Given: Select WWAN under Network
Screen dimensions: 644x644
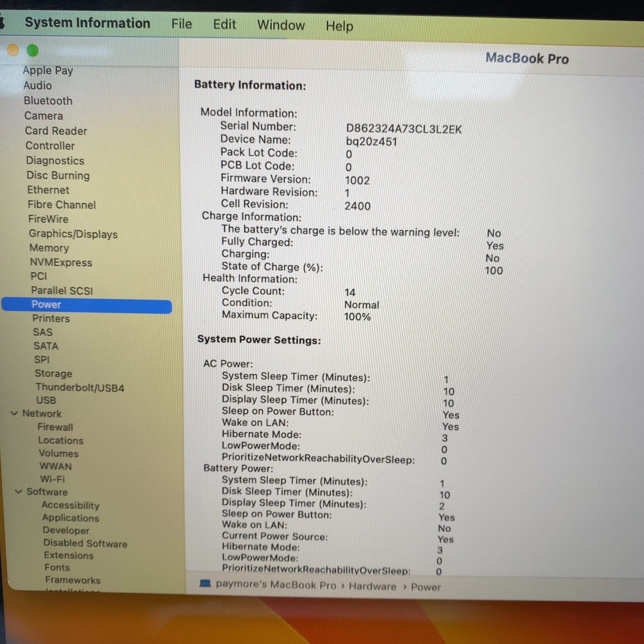Looking at the screenshot, I should (x=56, y=466).
